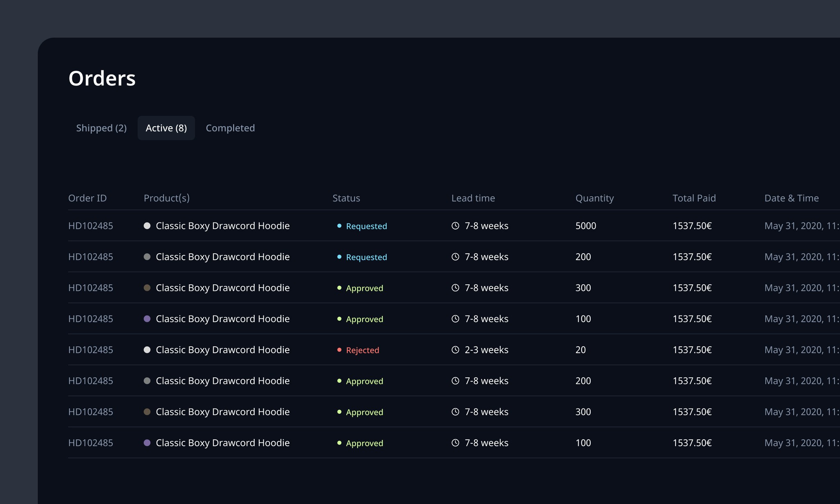The width and height of the screenshot is (840, 504).
Task: Click the clock icon in the Rejected row
Action: coord(455,350)
